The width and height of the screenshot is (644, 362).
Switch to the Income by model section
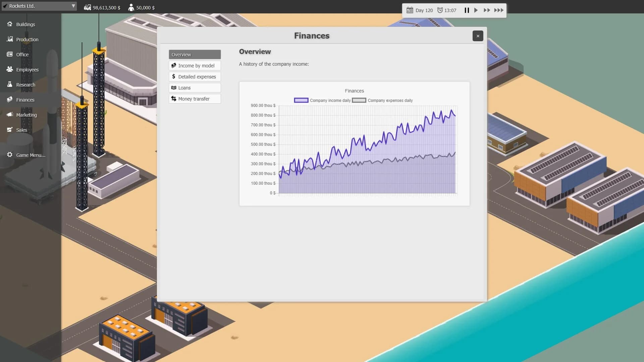click(x=195, y=65)
